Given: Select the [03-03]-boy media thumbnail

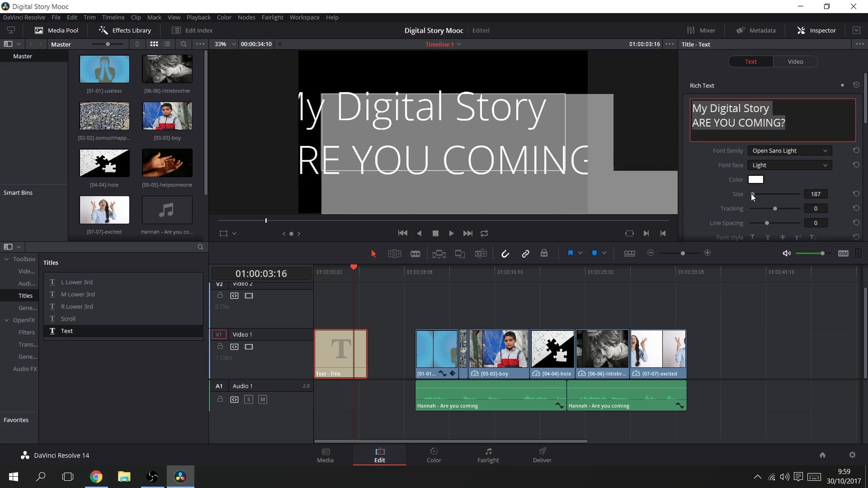Looking at the screenshot, I should (x=167, y=116).
